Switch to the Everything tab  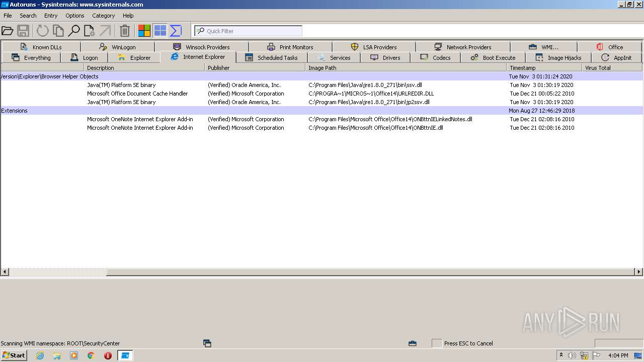(x=31, y=57)
